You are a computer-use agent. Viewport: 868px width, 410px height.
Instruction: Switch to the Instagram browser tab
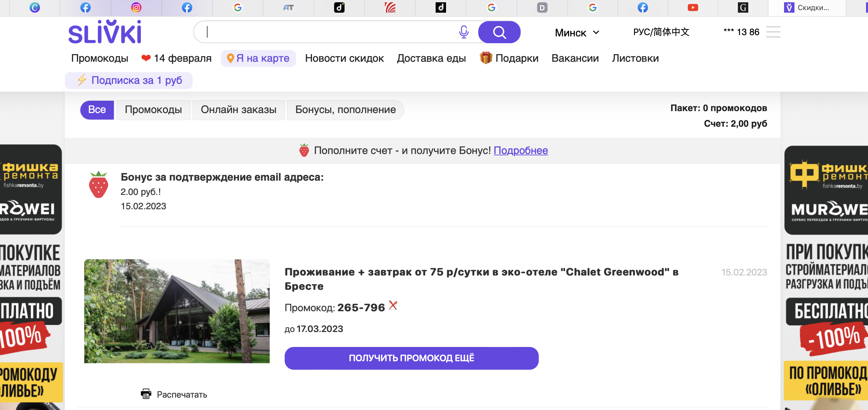point(136,7)
